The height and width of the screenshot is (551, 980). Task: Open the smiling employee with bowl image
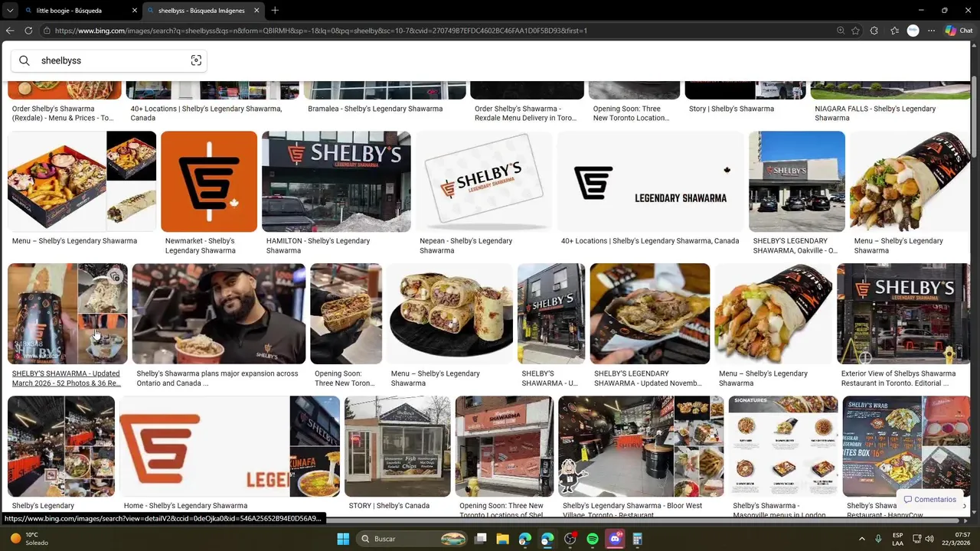[219, 314]
